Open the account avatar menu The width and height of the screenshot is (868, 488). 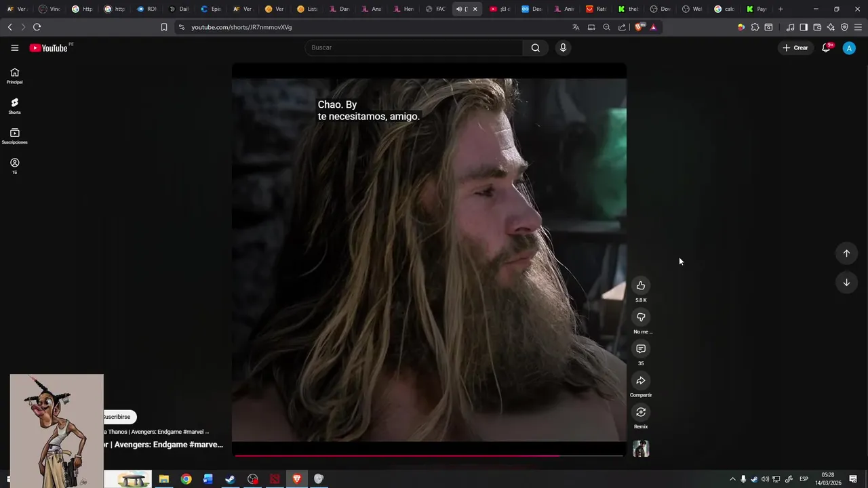pos(849,47)
